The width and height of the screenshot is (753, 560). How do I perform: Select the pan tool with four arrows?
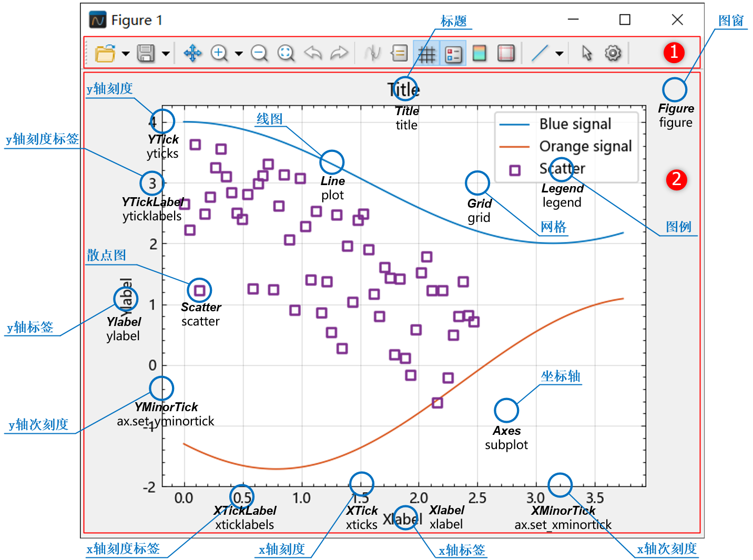(x=192, y=53)
